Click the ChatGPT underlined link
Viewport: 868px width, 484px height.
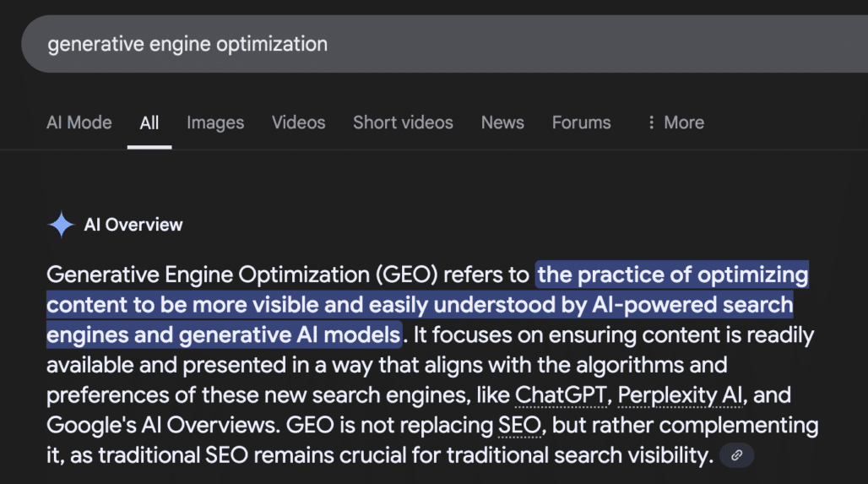click(x=559, y=395)
